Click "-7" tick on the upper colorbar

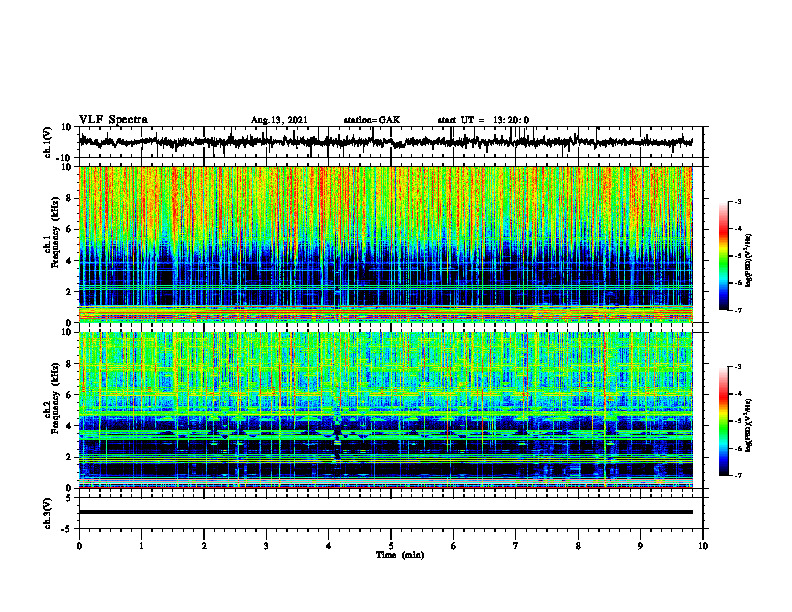(x=738, y=310)
